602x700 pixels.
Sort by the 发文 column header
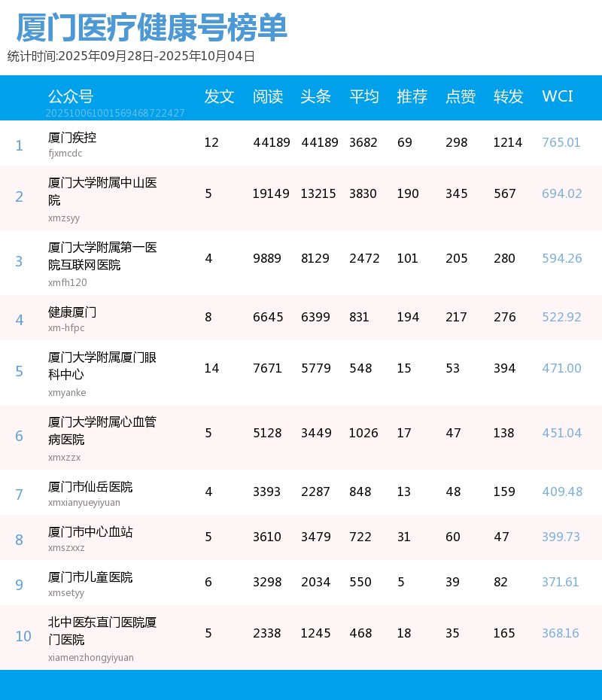pyautogui.click(x=219, y=96)
